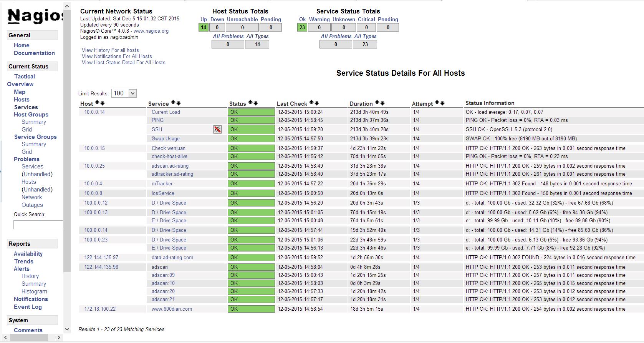Open data.ad-rating.com service link
The width and height of the screenshot is (644, 343).
pyautogui.click(x=172, y=258)
